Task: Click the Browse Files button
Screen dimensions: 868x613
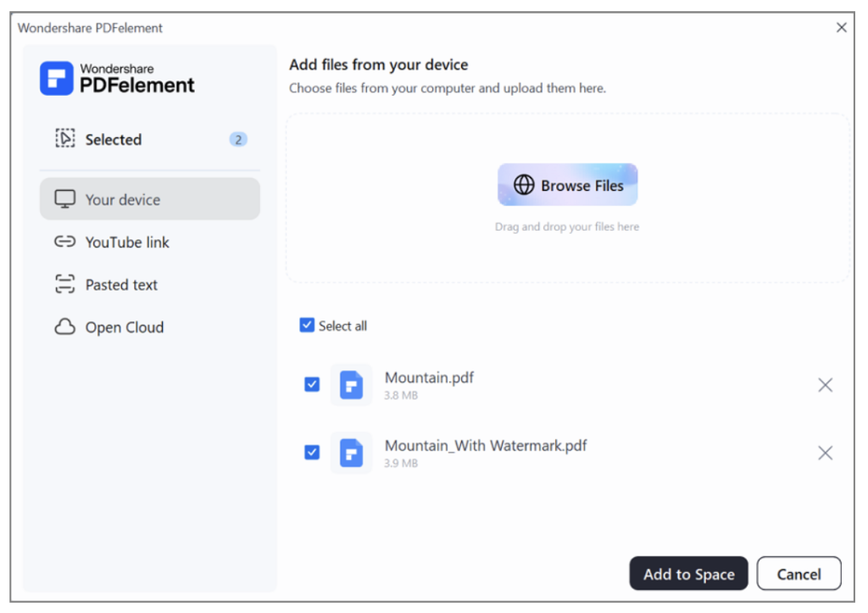Action: pyautogui.click(x=567, y=185)
